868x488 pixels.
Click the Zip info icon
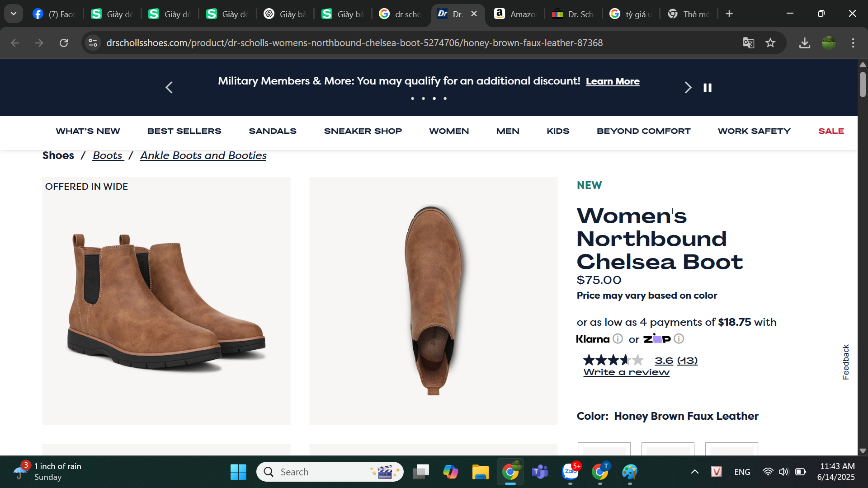[679, 338]
